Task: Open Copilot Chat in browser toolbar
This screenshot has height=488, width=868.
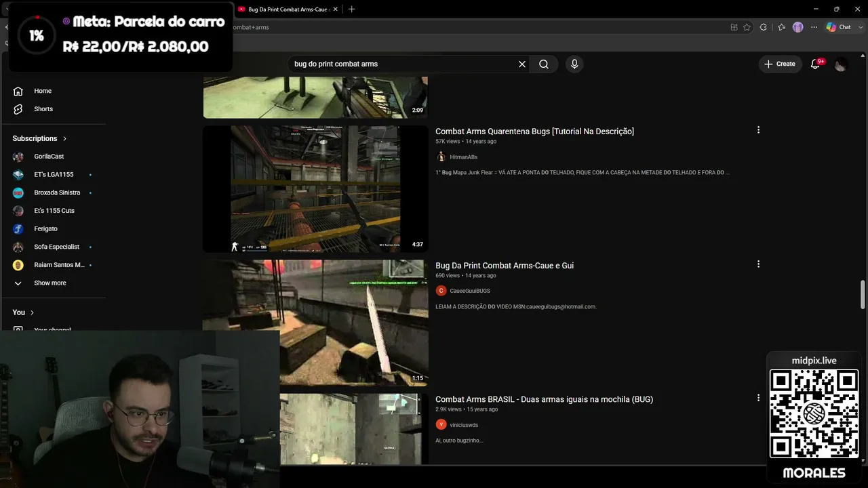Action: coord(839,27)
